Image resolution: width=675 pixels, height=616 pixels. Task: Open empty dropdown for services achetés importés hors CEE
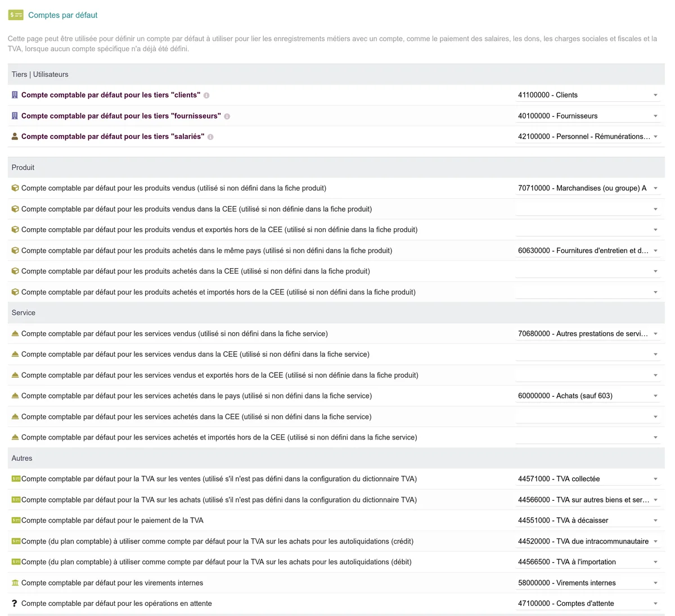tap(588, 438)
